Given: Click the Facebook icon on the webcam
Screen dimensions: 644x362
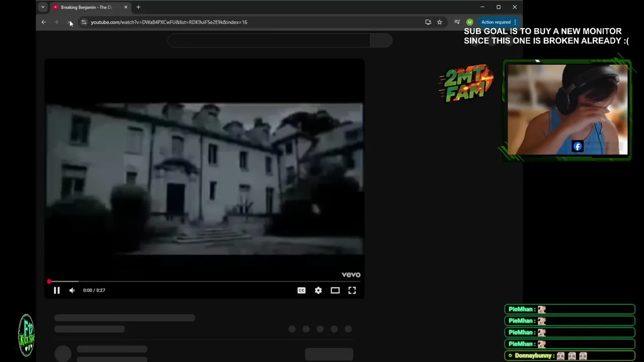Looking at the screenshot, I should pos(578,146).
